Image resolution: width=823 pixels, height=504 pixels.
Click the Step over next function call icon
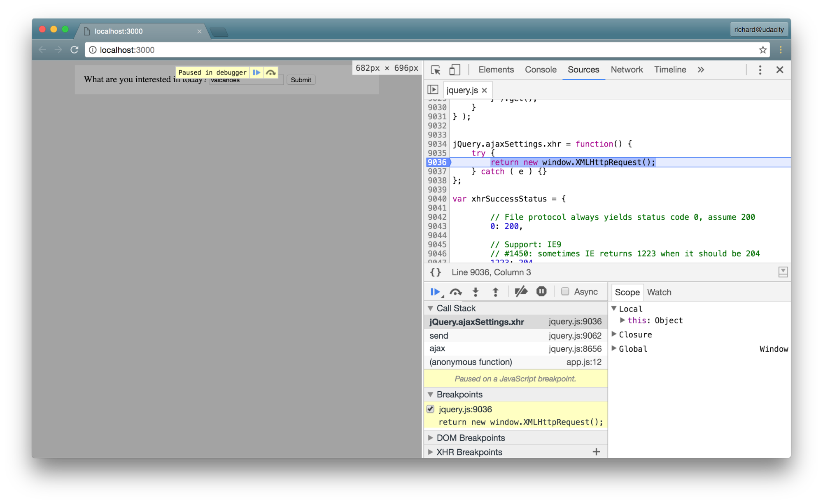point(457,292)
